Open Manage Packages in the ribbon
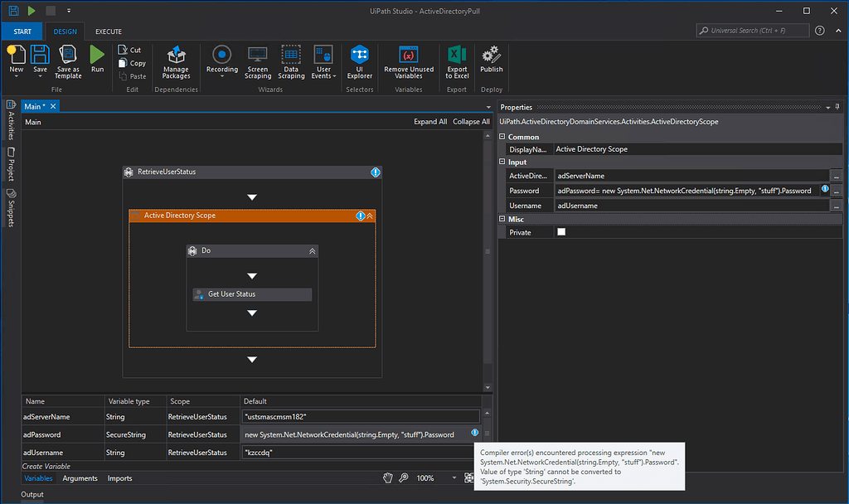 pyautogui.click(x=176, y=56)
